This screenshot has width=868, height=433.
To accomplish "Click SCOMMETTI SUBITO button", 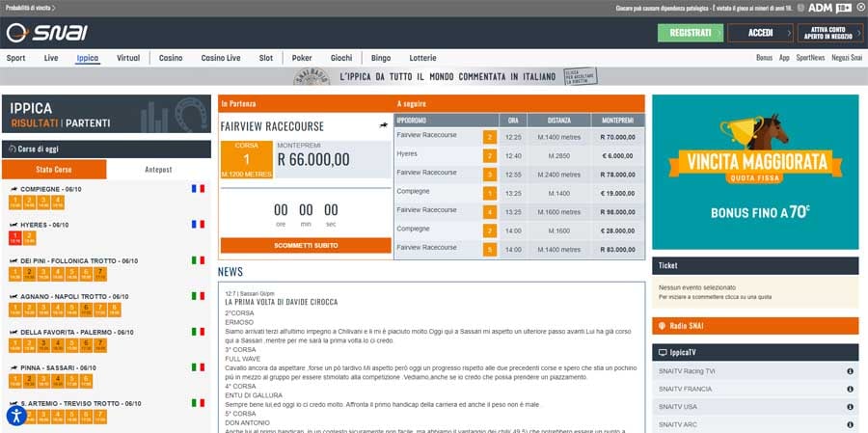I will 306,245.
